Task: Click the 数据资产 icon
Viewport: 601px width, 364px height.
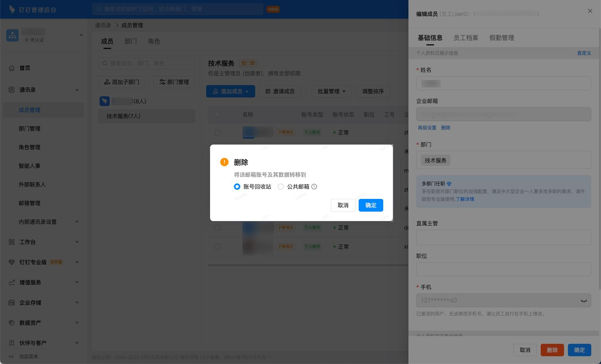Action: coord(12,323)
